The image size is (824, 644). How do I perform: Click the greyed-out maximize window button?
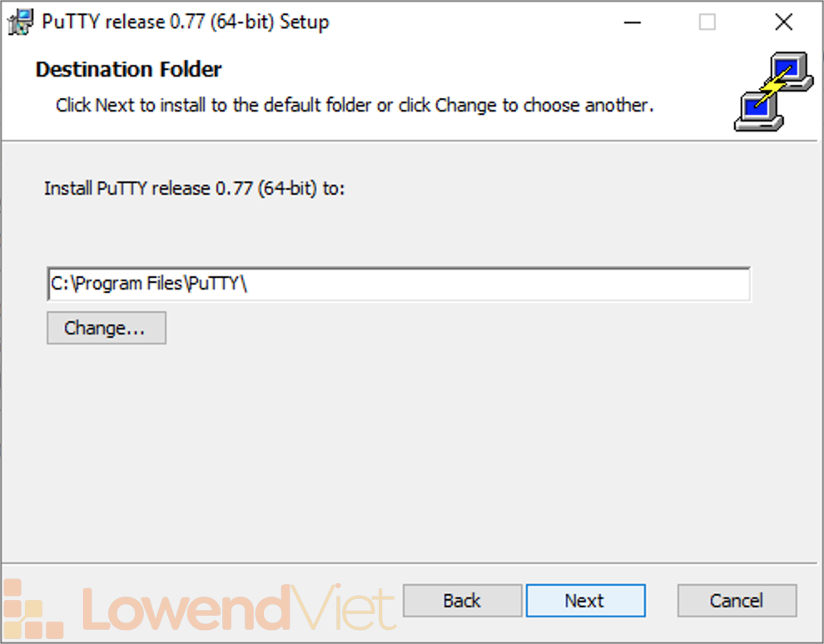pyautogui.click(x=707, y=22)
